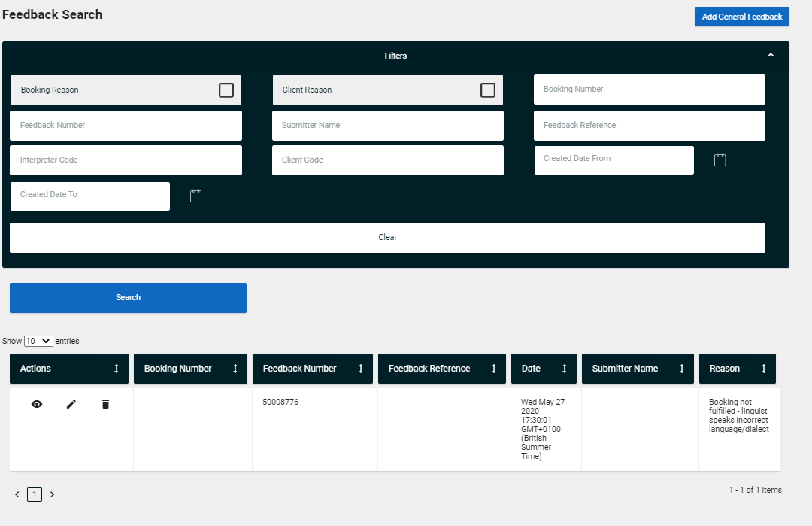Collapse the Filters panel chevron
The height and width of the screenshot is (526, 812).
point(771,56)
